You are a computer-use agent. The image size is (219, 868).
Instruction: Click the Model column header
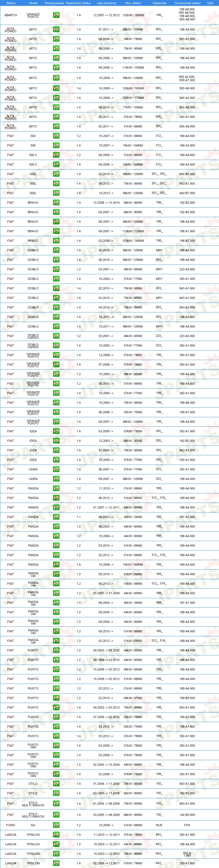pyautogui.click(x=33, y=3)
